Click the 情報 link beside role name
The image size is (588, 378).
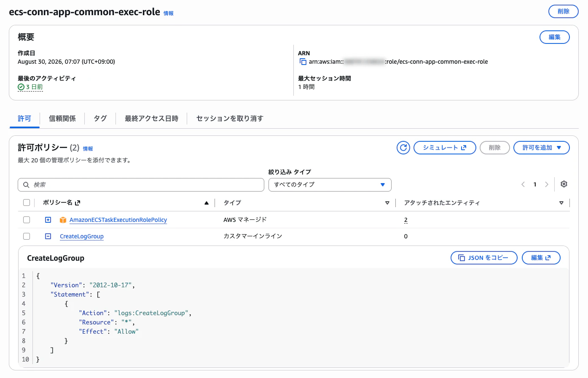[169, 13]
